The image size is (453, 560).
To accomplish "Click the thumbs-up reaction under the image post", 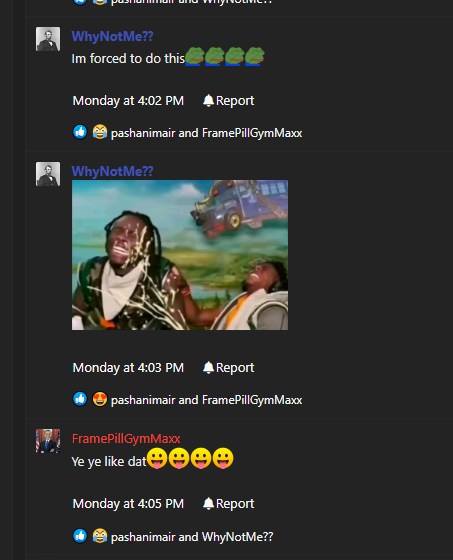I will pos(80,399).
